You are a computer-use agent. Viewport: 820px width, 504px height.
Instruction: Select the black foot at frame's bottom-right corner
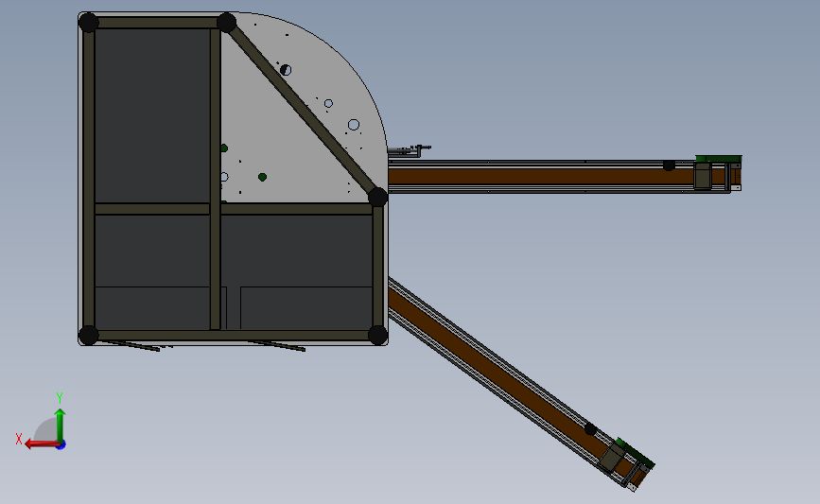point(377,335)
